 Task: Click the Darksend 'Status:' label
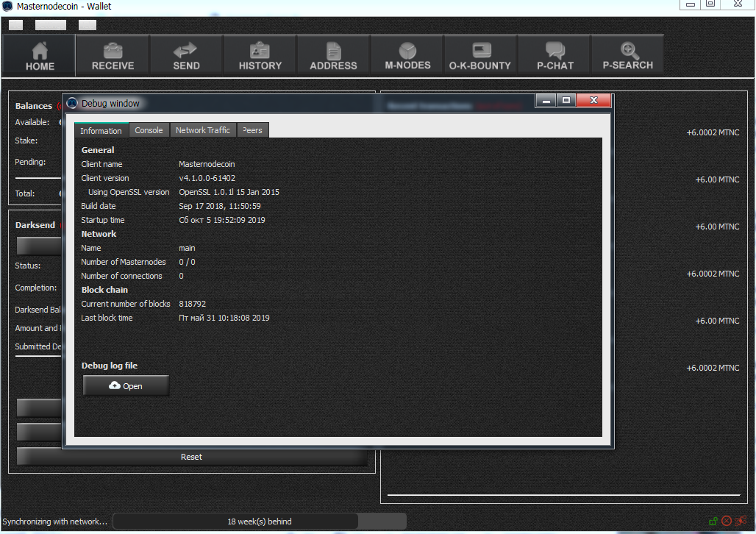pyautogui.click(x=27, y=266)
